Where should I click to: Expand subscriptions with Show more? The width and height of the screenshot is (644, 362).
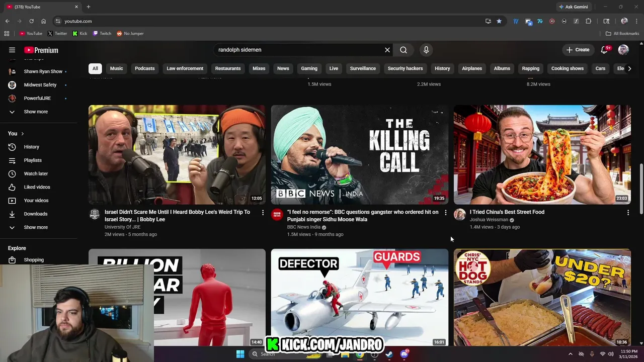pos(36,112)
